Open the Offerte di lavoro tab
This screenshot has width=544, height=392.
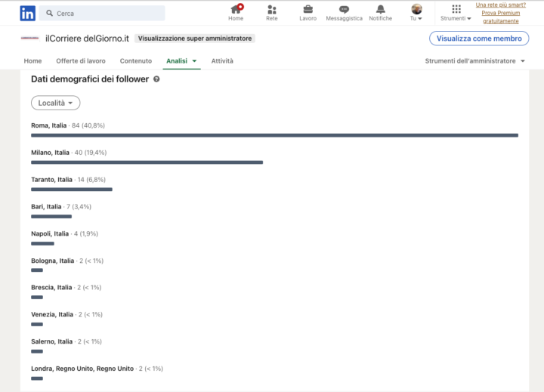point(81,61)
